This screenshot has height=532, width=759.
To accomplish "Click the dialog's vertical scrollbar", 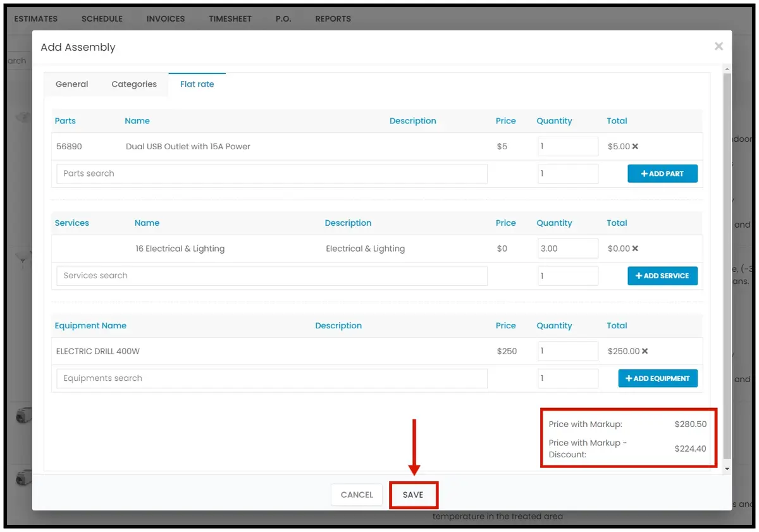I will coord(727,266).
